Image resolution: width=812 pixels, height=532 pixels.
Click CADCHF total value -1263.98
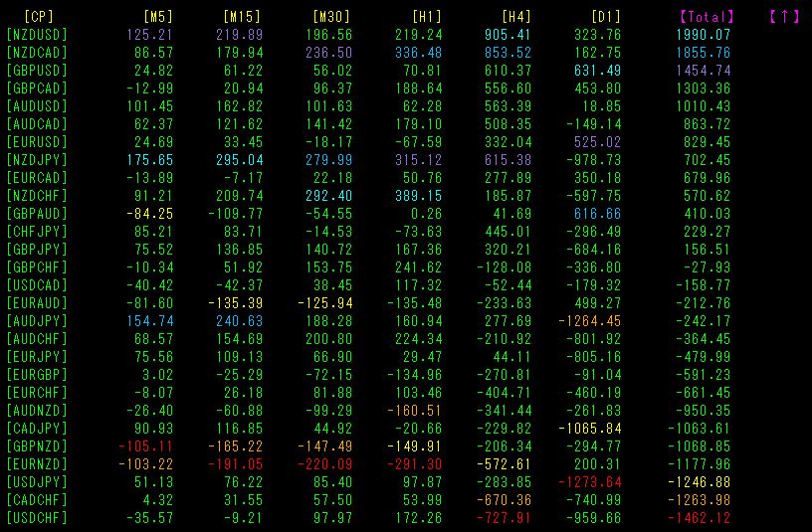(x=700, y=500)
